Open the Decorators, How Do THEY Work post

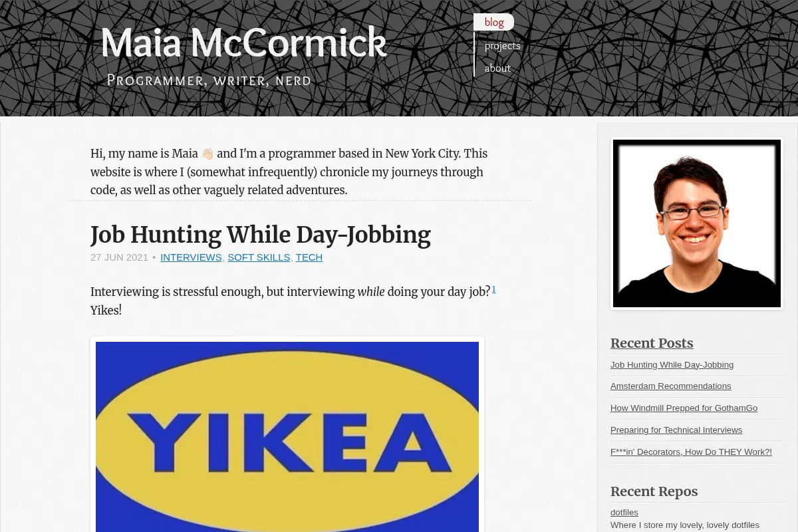(691, 452)
